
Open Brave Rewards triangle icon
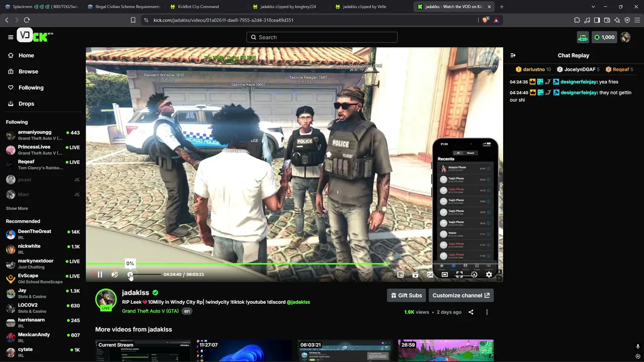pyautogui.click(x=496, y=20)
